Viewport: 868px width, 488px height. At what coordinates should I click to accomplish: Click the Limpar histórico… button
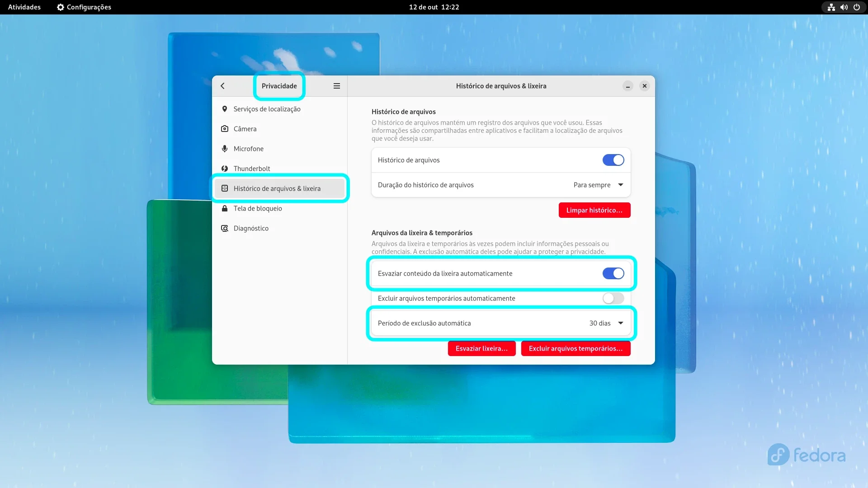[594, 210]
